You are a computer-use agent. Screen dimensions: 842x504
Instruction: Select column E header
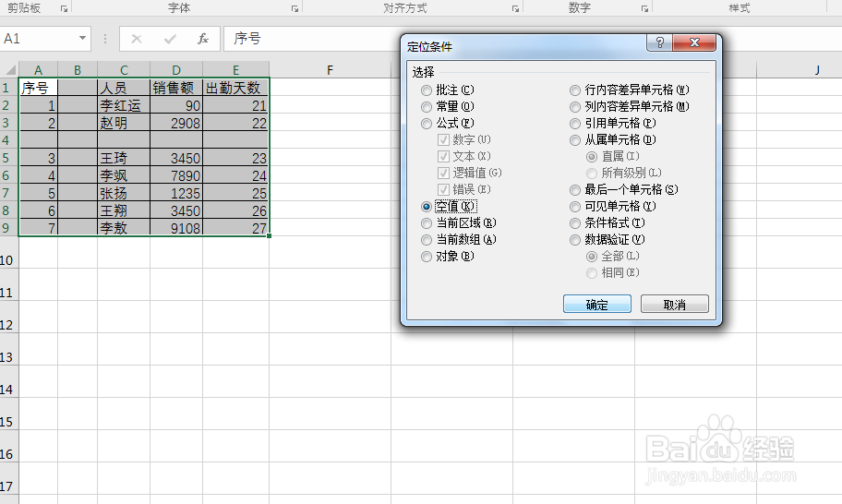[235, 70]
